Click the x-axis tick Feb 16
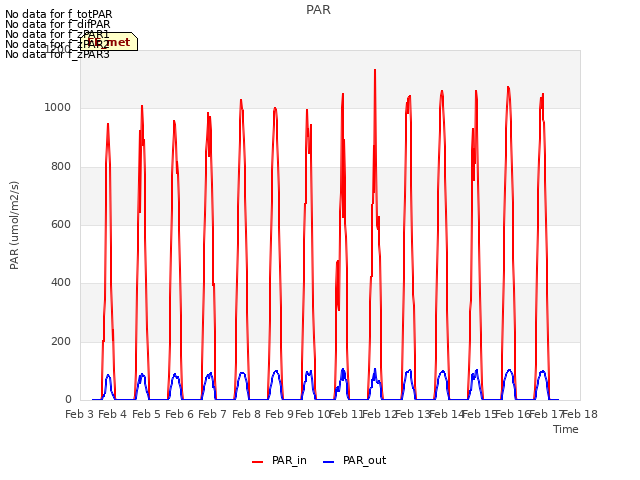Viewport: 640px width, 480px height. click(x=513, y=414)
